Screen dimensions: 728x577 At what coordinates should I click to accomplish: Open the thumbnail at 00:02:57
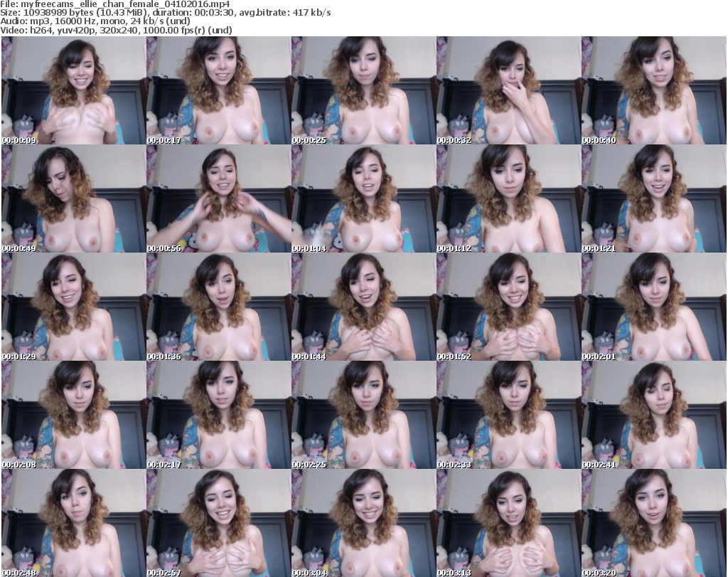click(219, 523)
